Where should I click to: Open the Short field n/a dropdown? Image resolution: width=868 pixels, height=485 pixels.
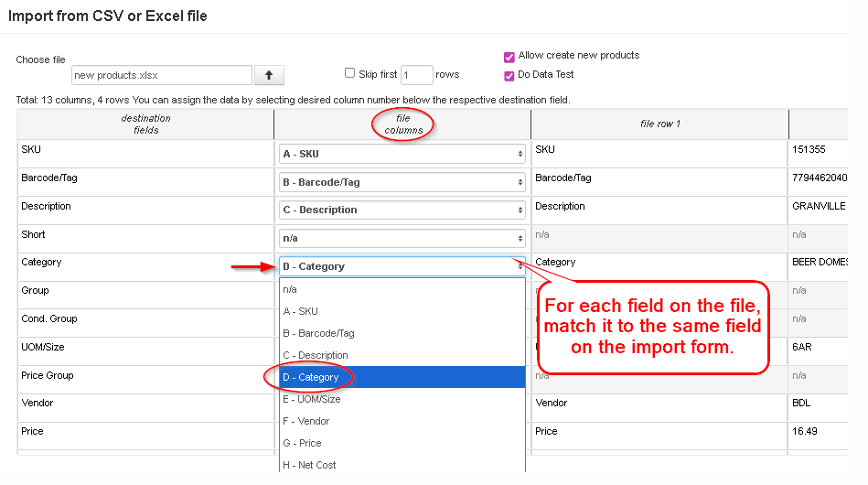tap(402, 238)
